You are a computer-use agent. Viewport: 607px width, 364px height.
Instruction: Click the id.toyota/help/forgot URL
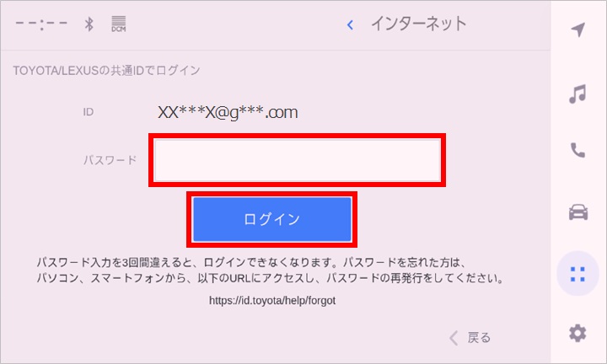(272, 301)
